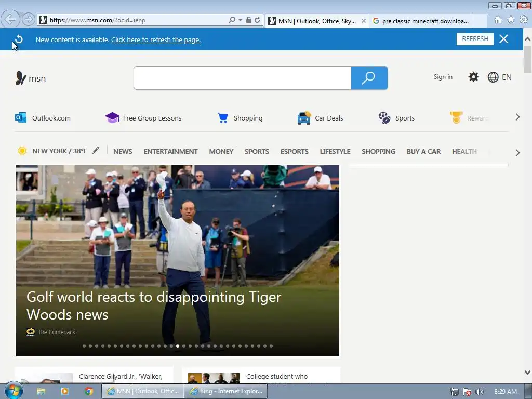This screenshot has height=399, width=532.
Task: Click the volume speaker tray icon
Action: [479, 392]
